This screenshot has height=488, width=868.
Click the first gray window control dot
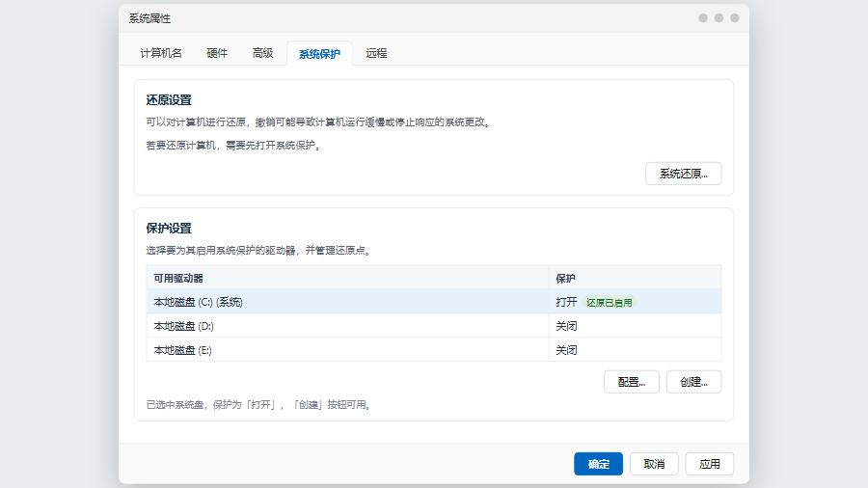click(x=703, y=17)
